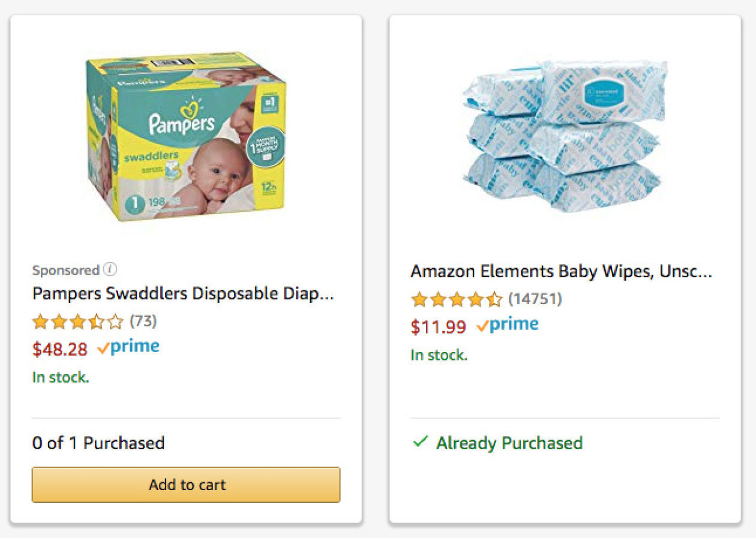Click "In stock." under the baby wipes price
The width and height of the screenshot is (756, 538).
439,355
